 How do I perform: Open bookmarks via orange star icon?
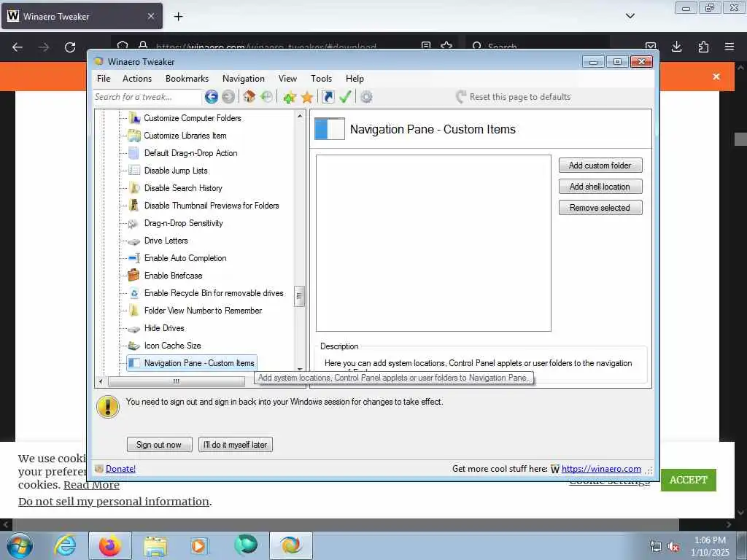[307, 97]
